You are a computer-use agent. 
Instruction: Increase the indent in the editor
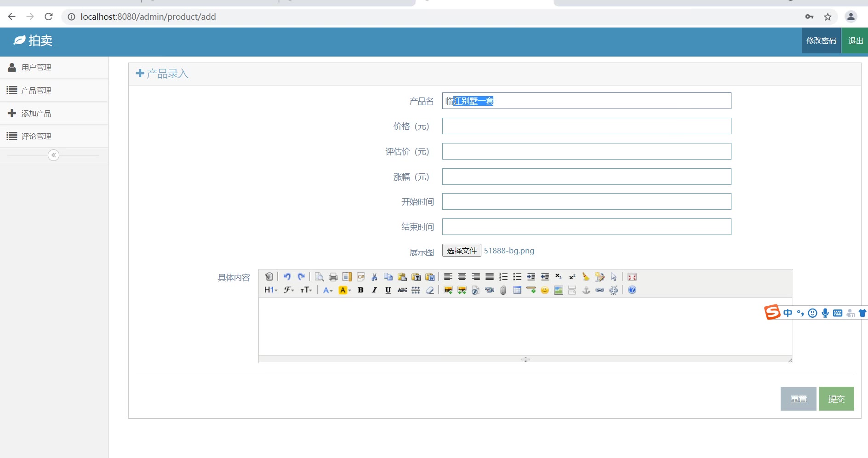click(x=531, y=277)
